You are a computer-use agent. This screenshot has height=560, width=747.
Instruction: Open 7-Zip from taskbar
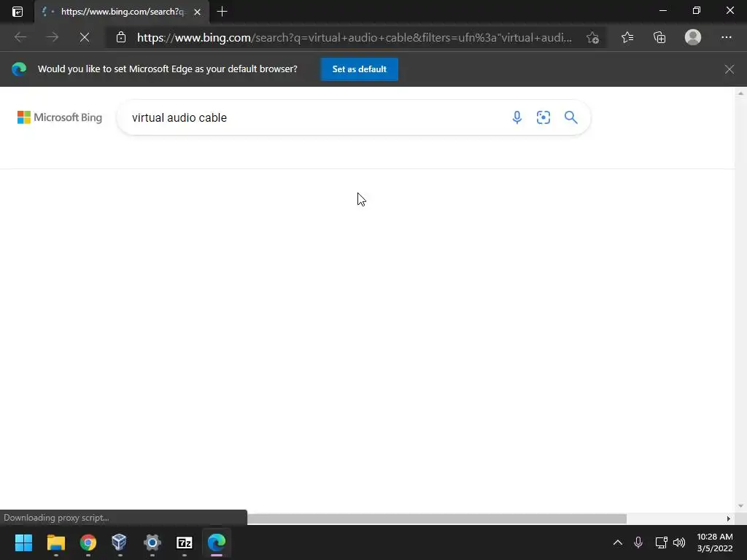click(x=185, y=542)
